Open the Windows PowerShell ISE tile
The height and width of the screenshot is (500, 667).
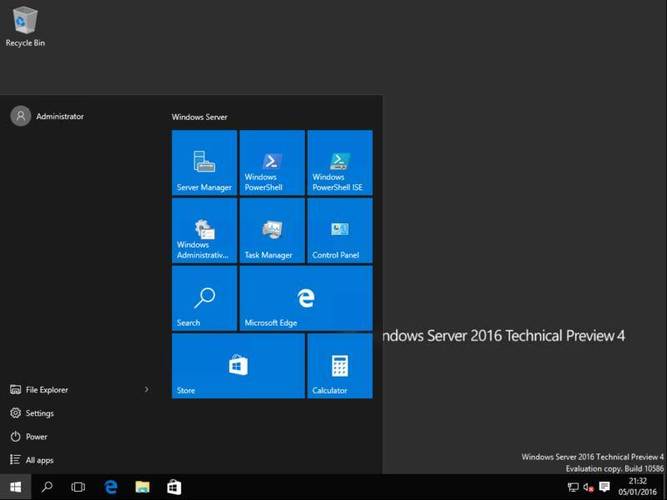click(x=340, y=163)
